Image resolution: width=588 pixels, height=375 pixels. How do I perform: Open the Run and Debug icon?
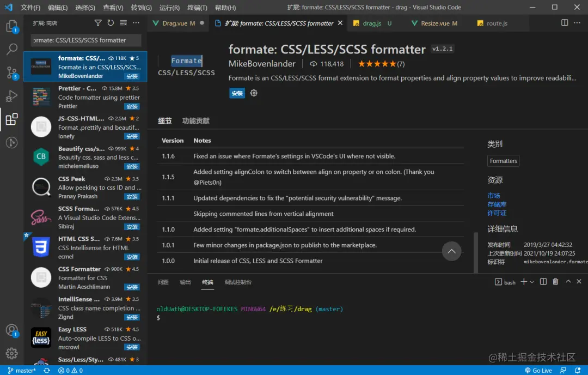tap(11, 96)
